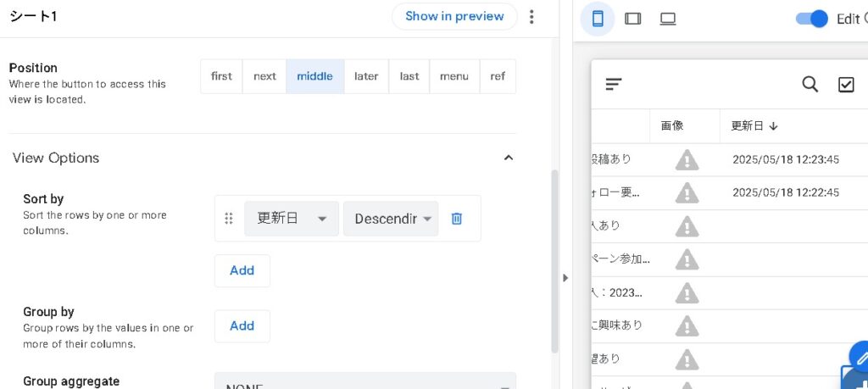This screenshot has width=868, height=389.
Task: Collapse the View Options section
Action: 509,158
